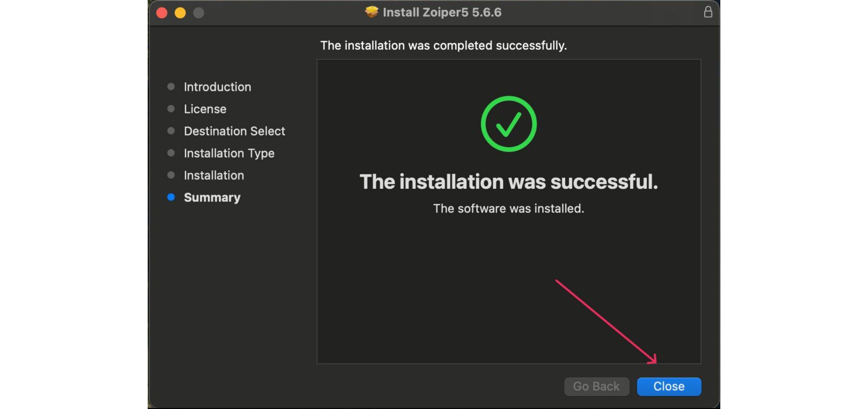The height and width of the screenshot is (409, 868).
Task: Go to the Destination Select step
Action: point(234,131)
